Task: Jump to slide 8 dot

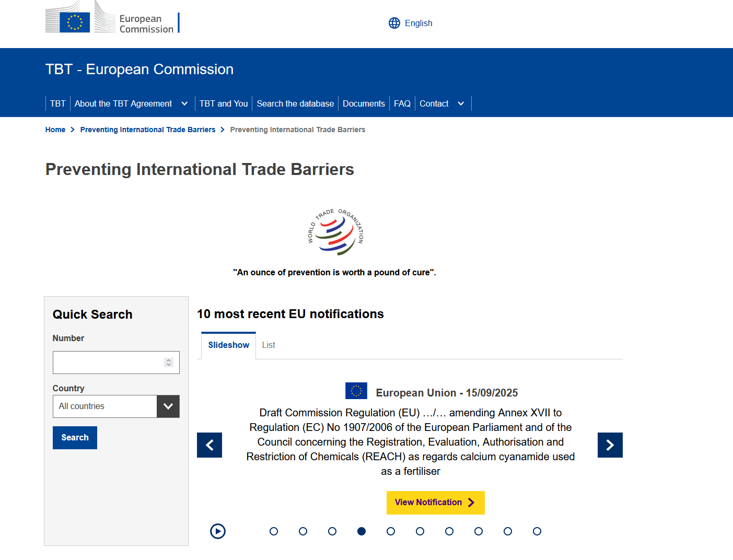Action: point(479,531)
